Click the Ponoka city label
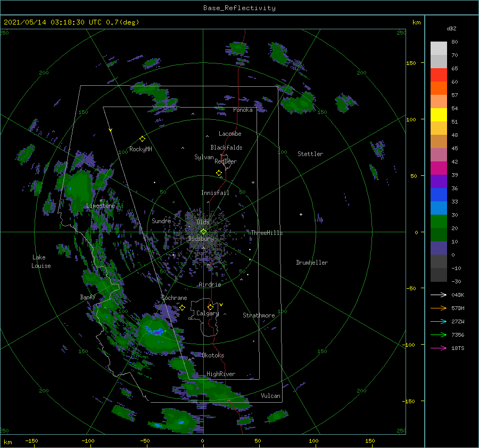This screenshot has width=479, height=448. coord(243,110)
